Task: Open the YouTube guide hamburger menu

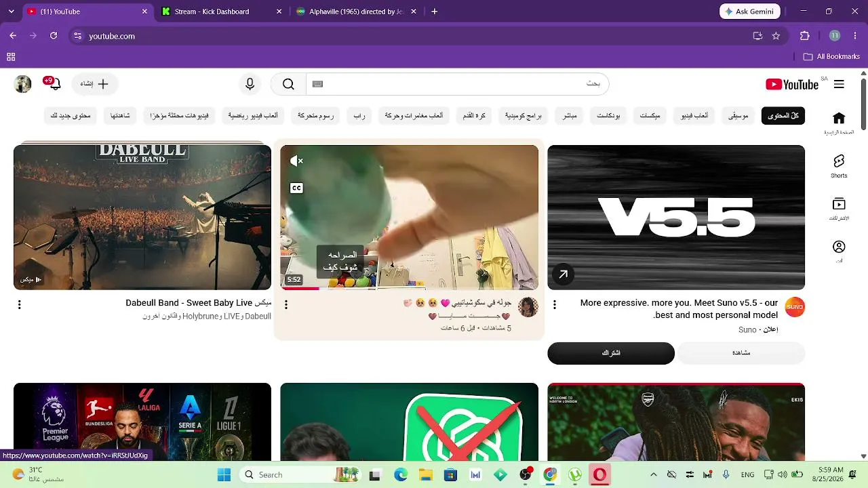Action: tap(839, 84)
